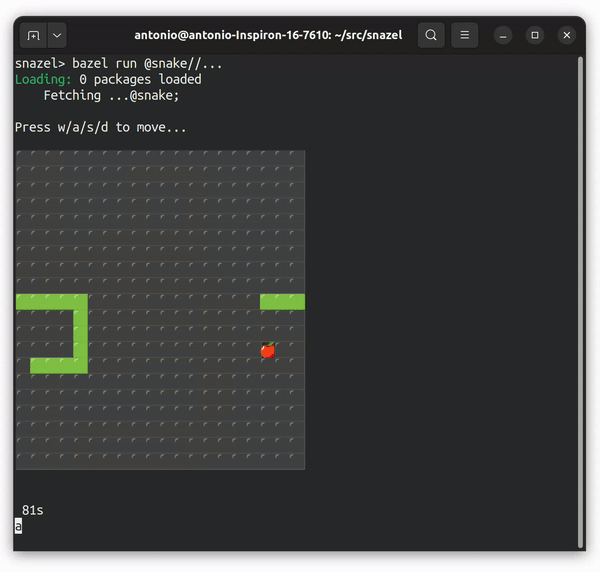Expand the new tab dropdown arrow

pyautogui.click(x=57, y=35)
